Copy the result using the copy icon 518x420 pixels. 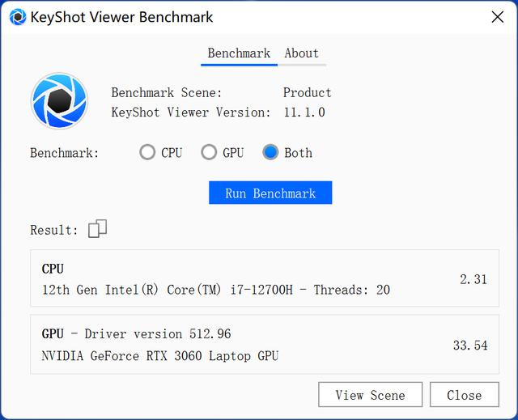point(97,228)
